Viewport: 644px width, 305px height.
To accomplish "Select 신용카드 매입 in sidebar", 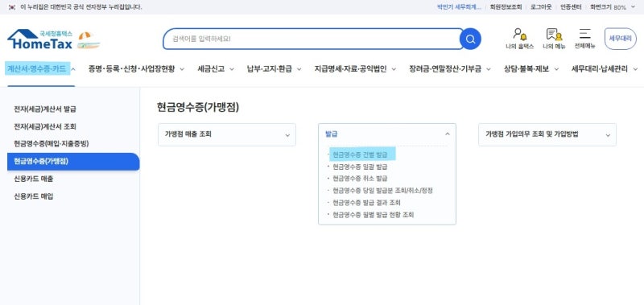I will [x=33, y=196].
